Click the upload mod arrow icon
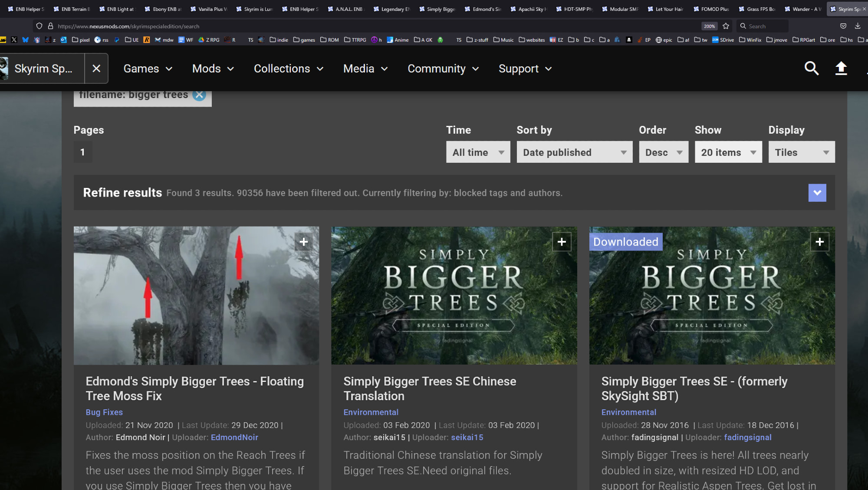The height and width of the screenshot is (490, 868). [841, 68]
